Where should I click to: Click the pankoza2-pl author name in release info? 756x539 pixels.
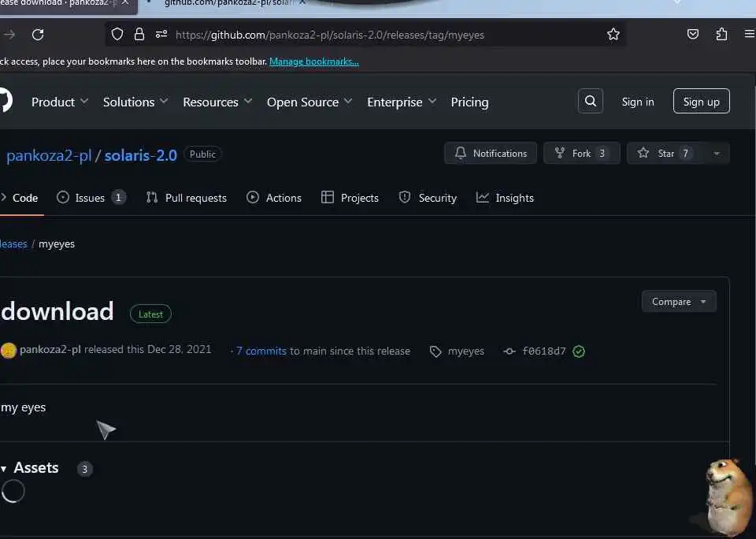50,349
